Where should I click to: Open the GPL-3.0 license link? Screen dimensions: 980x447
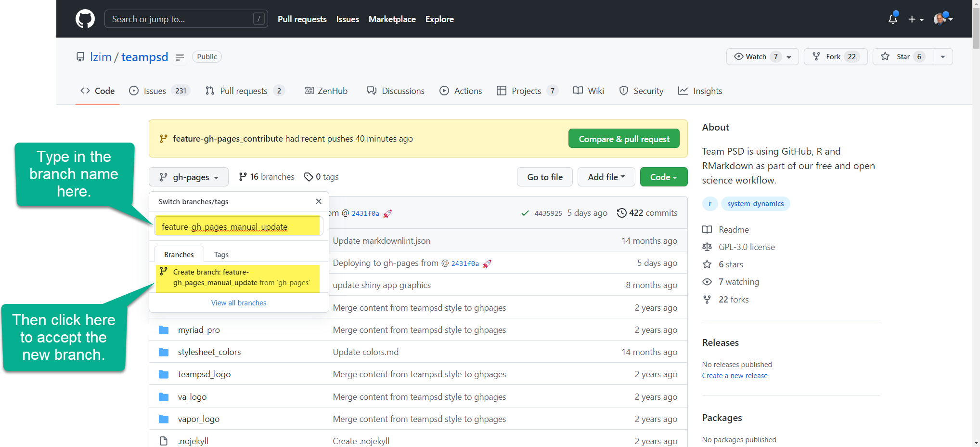(739, 247)
